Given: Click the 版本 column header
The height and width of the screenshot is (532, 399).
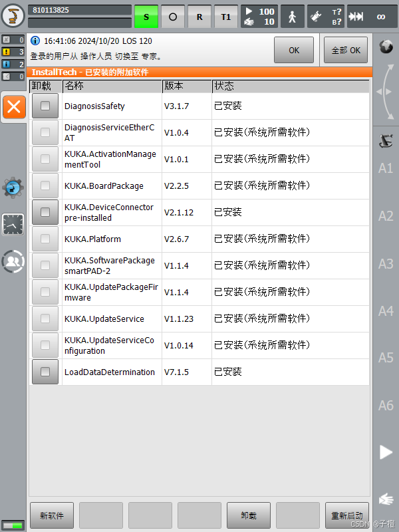Looking at the screenshot, I should (187, 86).
